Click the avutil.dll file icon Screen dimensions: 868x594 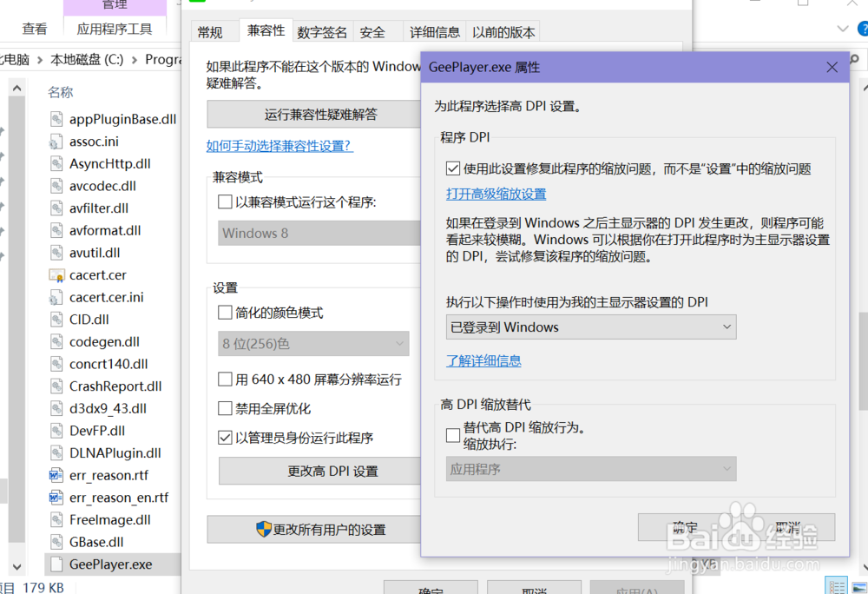pos(56,253)
